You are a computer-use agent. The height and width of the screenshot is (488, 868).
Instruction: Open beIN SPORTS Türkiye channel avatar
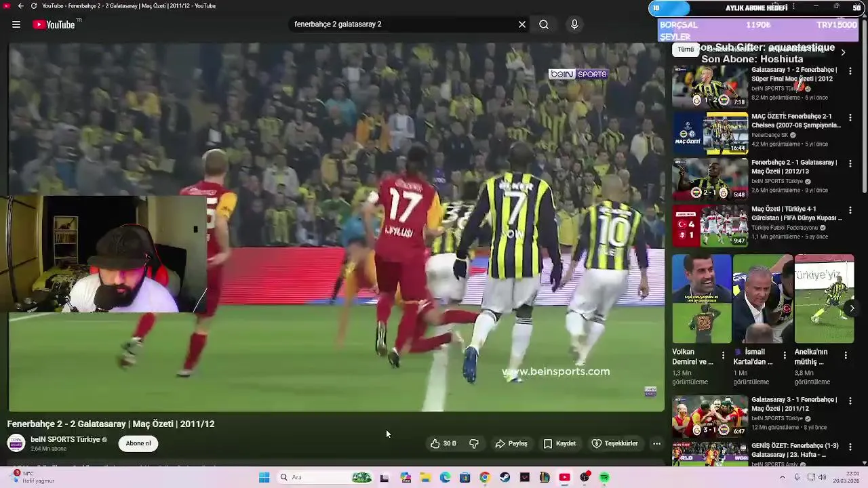(x=16, y=443)
